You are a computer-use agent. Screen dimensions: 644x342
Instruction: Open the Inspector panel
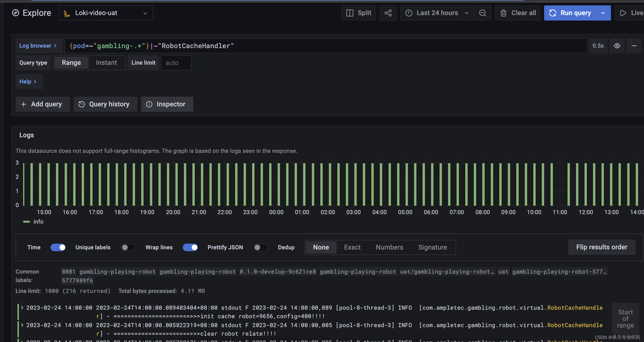click(167, 104)
